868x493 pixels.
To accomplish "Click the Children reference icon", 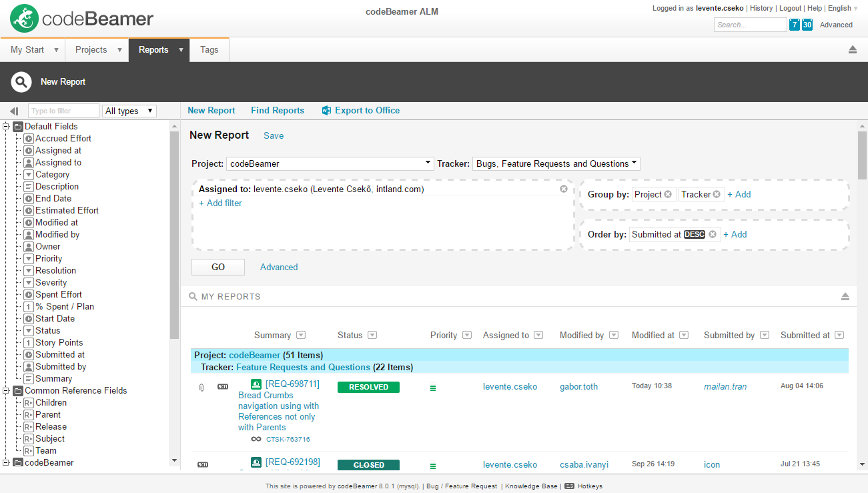I will click(x=29, y=403).
